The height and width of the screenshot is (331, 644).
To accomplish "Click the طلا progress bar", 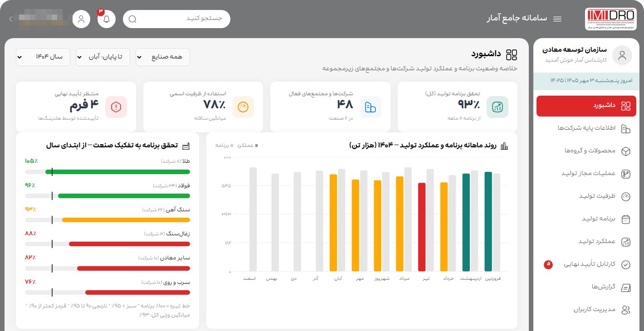I will tap(107, 172).
